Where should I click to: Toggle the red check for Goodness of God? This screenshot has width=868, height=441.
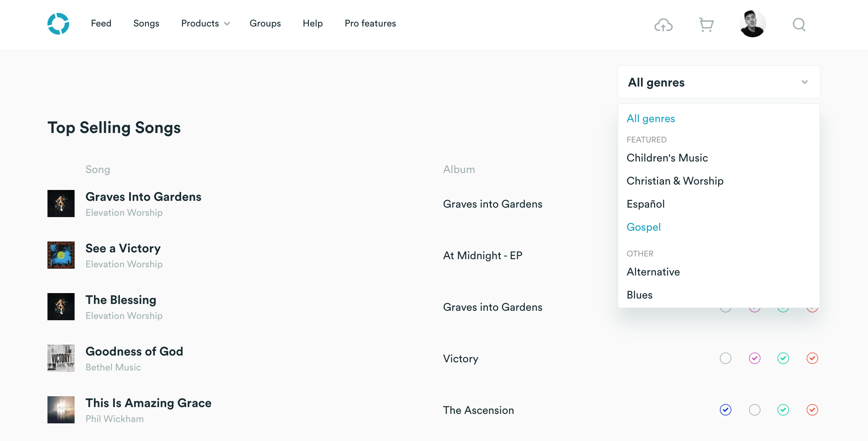click(x=812, y=358)
